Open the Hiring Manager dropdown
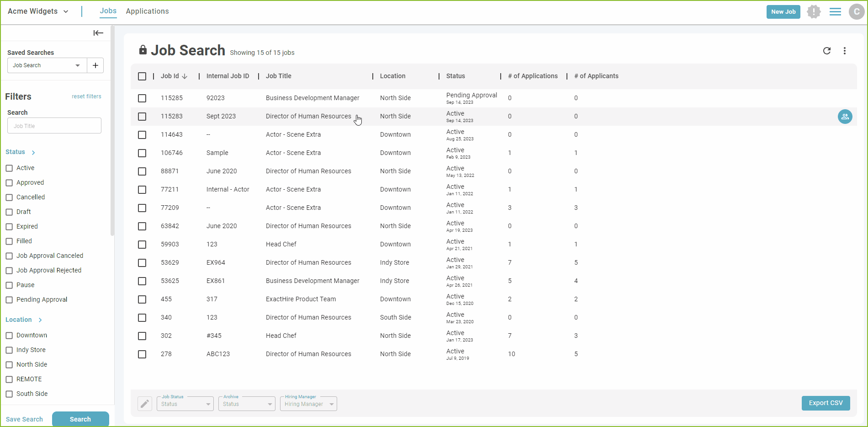The width and height of the screenshot is (868, 427). [308, 404]
